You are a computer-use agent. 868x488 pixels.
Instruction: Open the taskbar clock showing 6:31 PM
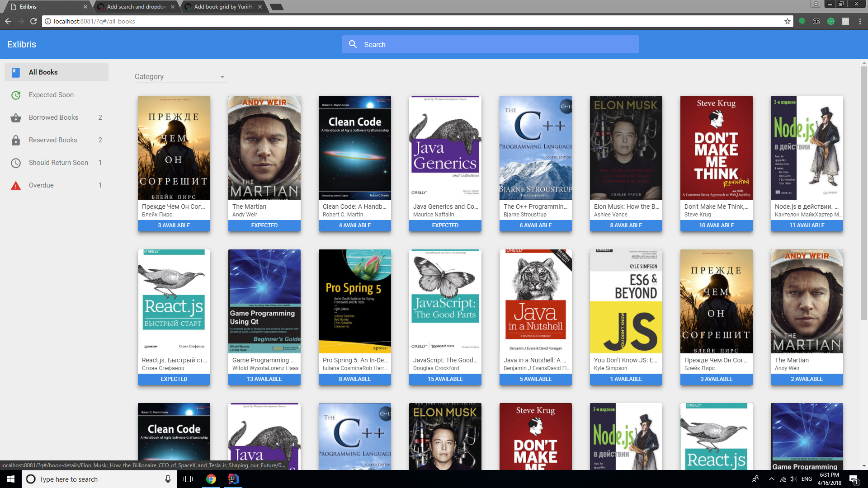pos(830,479)
